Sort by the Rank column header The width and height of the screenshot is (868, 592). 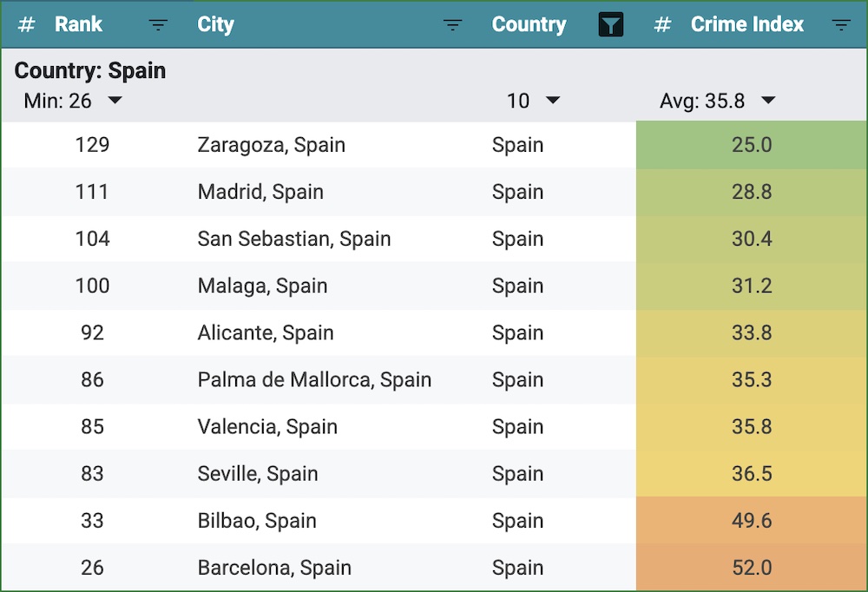coord(79,25)
